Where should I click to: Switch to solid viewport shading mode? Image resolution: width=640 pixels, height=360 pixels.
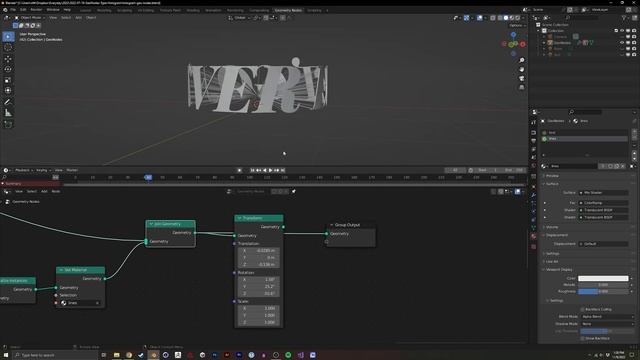point(506,18)
